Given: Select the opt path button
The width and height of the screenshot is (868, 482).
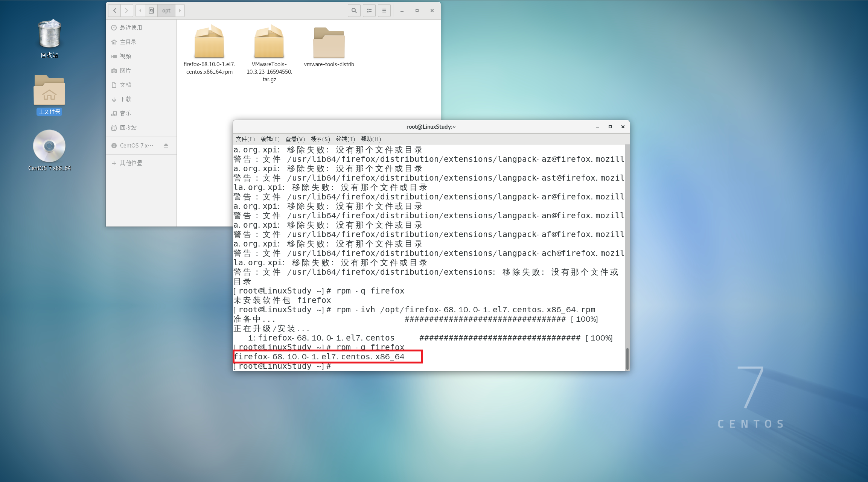Looking at the screenshot, I should click(166, 11).
